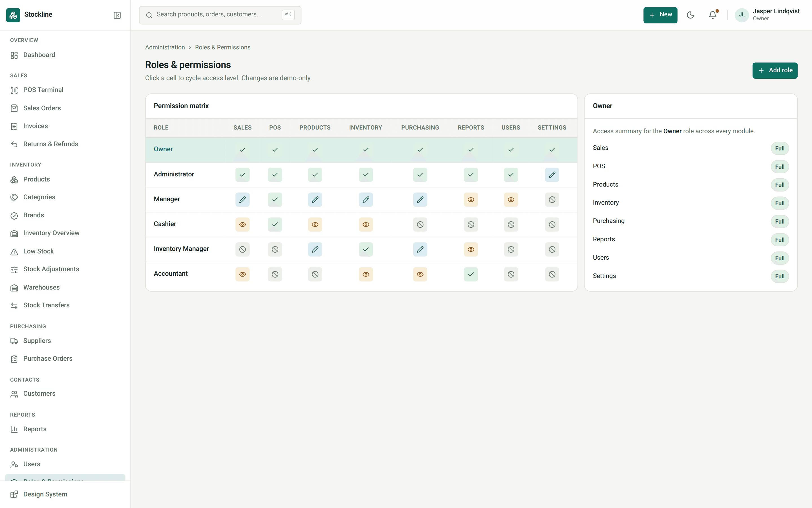This screenshot has height=508, width=812.
Task: Open Returns & Refunds
Action: (x=65, y=144)
